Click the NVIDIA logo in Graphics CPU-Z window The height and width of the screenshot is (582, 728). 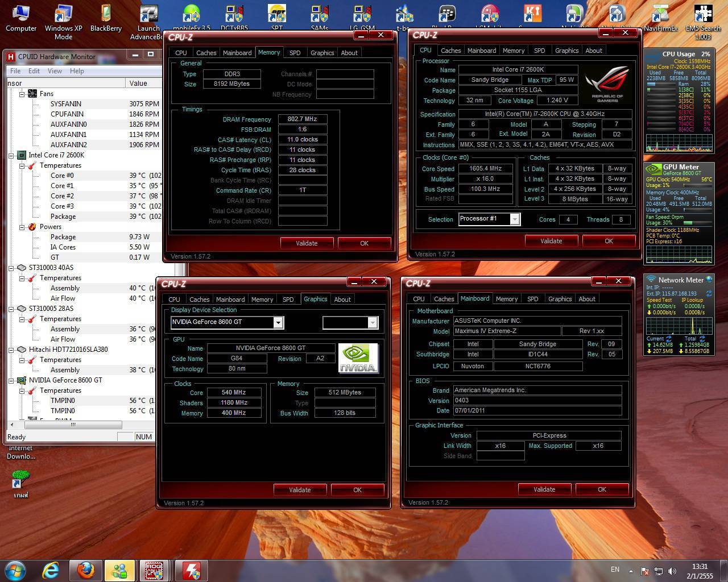click(x=358, y=359)
